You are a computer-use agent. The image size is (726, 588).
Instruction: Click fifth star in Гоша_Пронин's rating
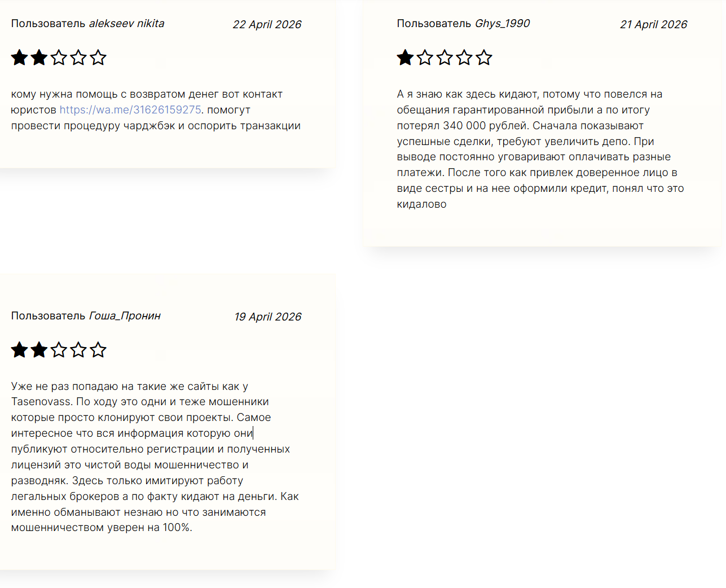[98, 350]
